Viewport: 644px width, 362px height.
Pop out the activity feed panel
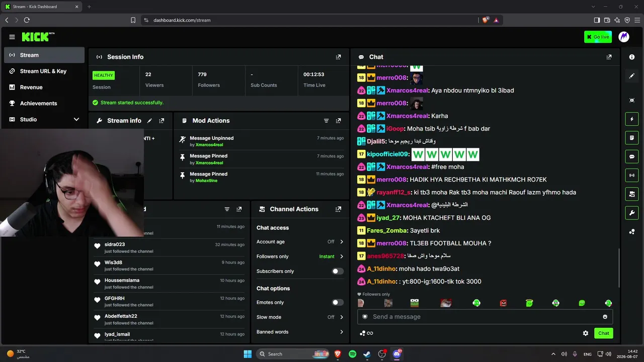pos(239,209)
